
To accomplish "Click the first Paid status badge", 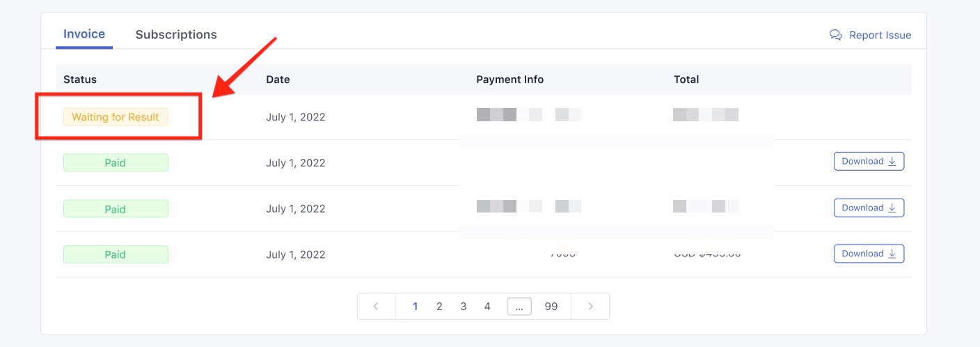I will 116,163.
